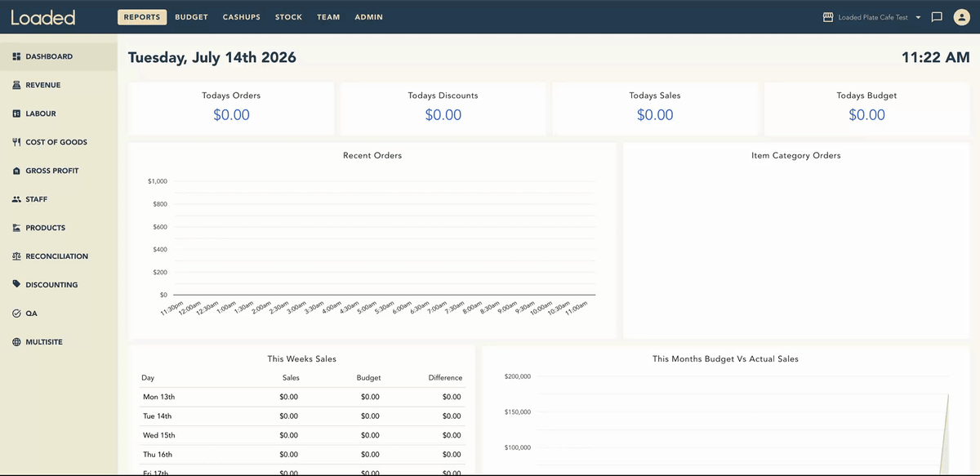The width and height of the screenshot is (980, 476).
Task: Click the Labour sidebar icon
Action: coord(16,113)
